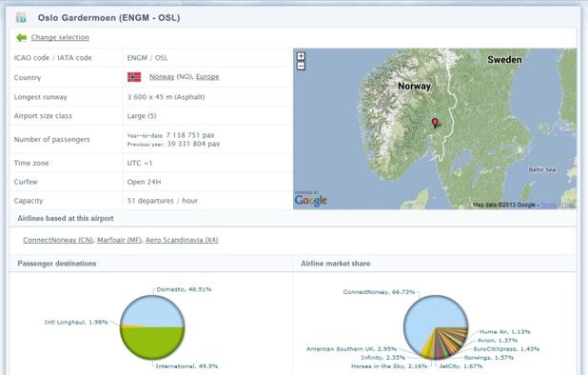
Task: Click the American Southern UK, 2.95% label
Action: 351,349
